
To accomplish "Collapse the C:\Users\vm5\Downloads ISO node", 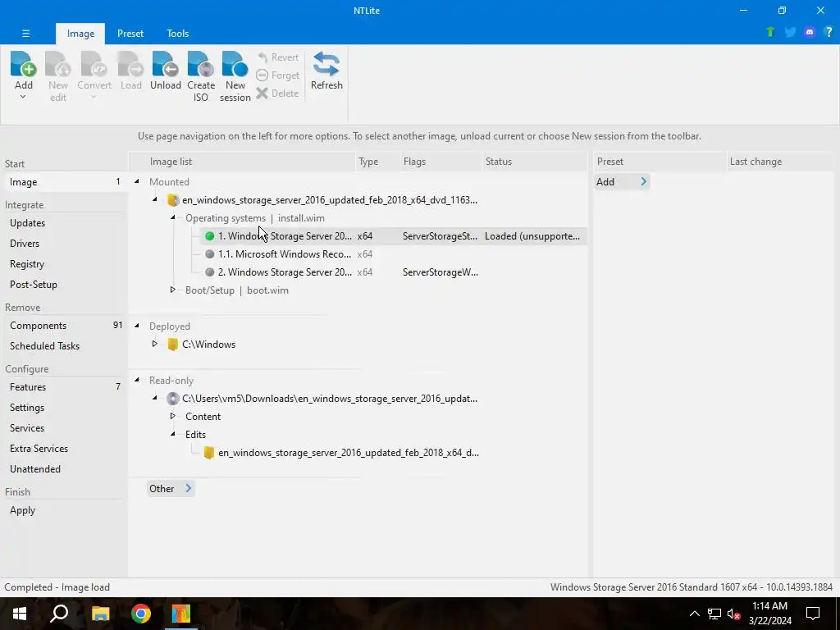I will point(155,398).
